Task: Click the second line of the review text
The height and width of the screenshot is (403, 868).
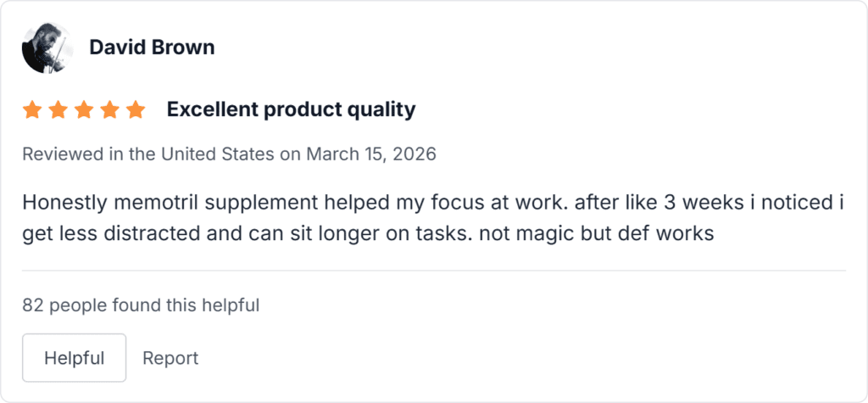Action: coord(369,232)
